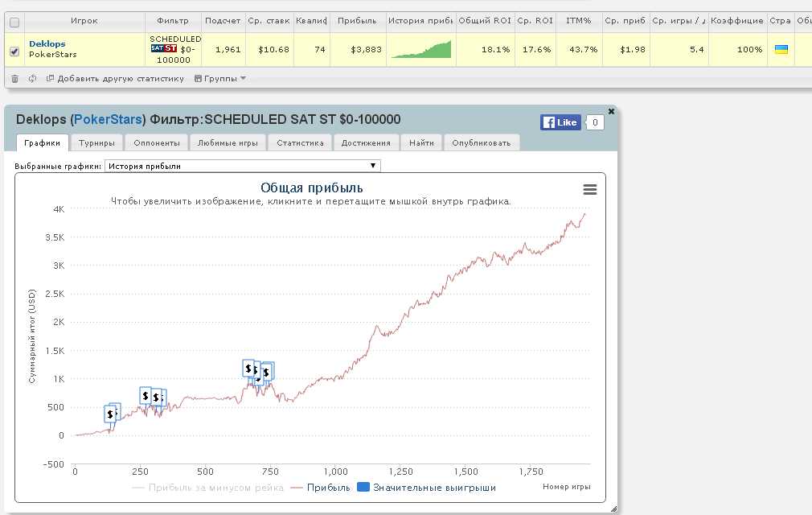Switch to the Турниры tab
The image size is (812, 515).
pyautogui.click(x=96, y=143)
